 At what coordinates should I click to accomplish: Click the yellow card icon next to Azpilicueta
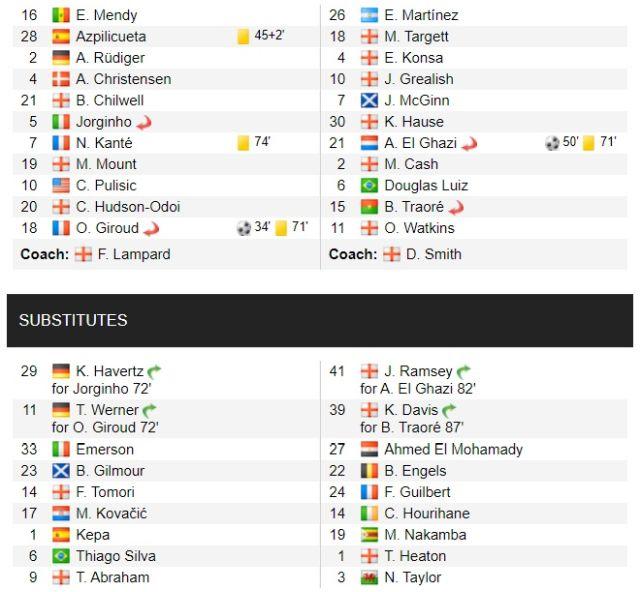click(243, 36)
